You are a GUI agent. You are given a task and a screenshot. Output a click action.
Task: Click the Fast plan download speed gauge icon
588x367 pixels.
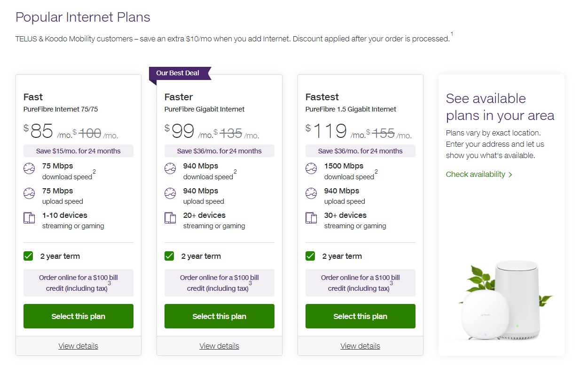point(29,168)
